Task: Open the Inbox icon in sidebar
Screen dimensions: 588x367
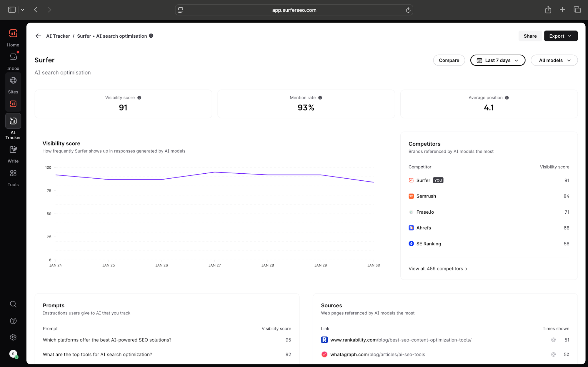Action: pyautogui.click(x=13, y=57)
